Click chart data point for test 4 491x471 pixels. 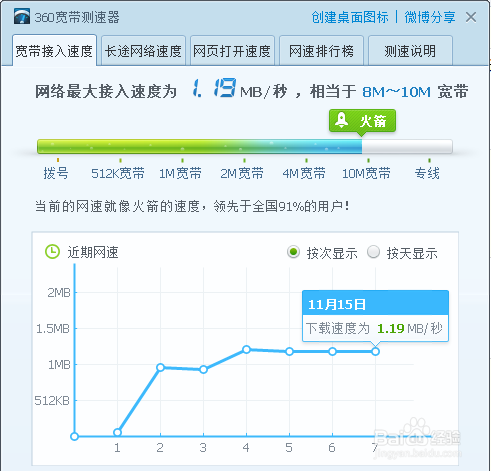(x=246, y=349)
